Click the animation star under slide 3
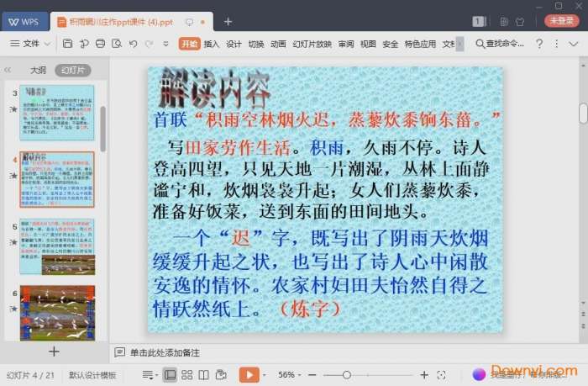588x386 pixels. click(x=14, y=108)
